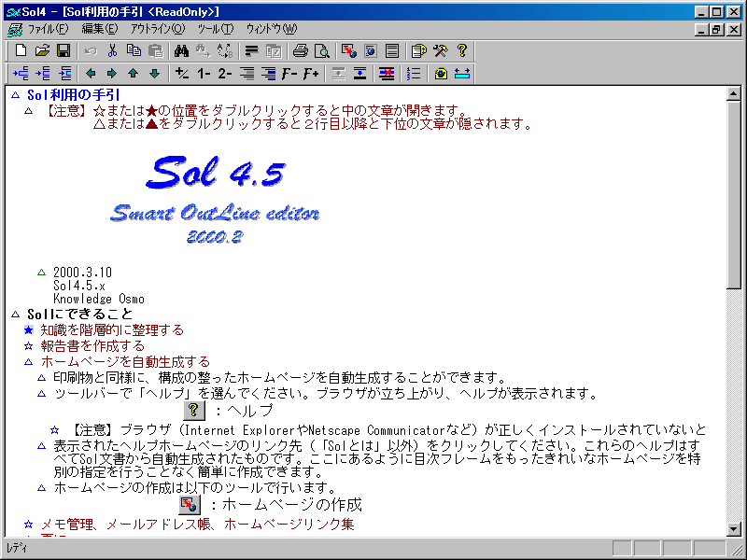Click the vertical scrollbar thumb
Image resolution: width=747 pixels, height=560 pixels.
[x=734, y=194]
